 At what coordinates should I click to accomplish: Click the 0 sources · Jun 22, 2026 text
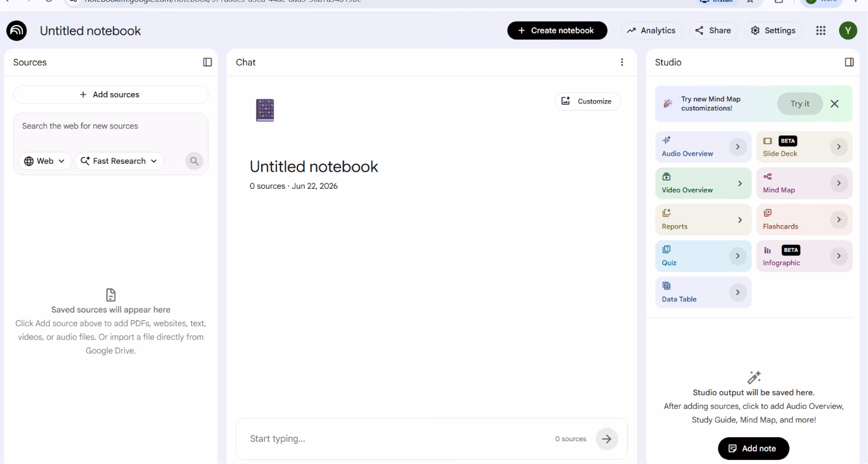pos(294,186)
